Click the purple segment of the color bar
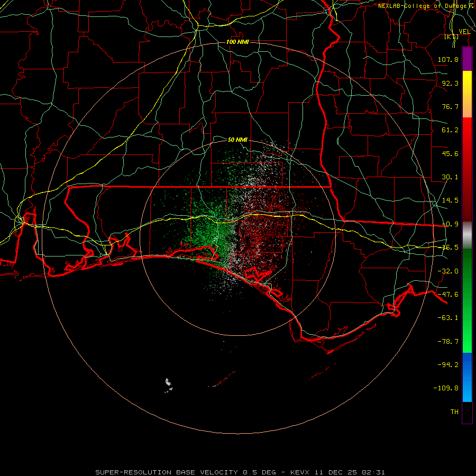 467,59
